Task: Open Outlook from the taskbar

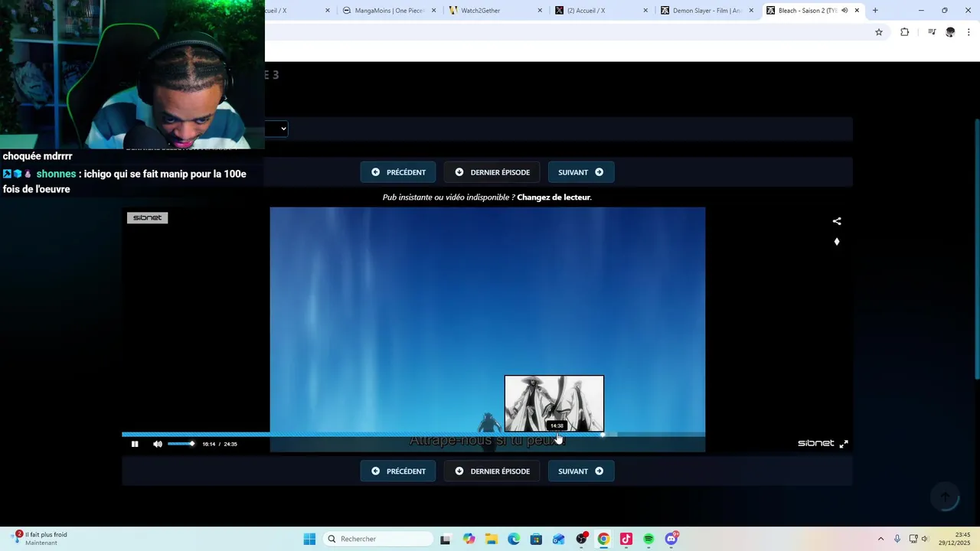Action: tap(559, 539)
